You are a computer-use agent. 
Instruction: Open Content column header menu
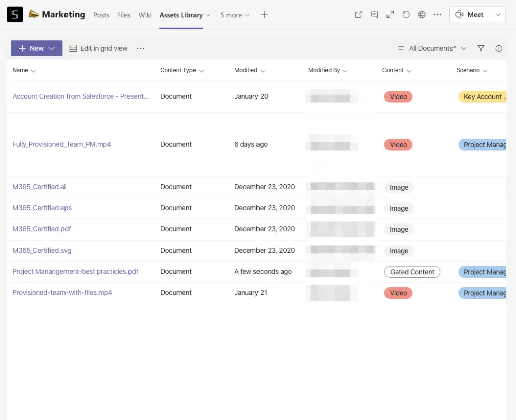(x=397, y=70)
